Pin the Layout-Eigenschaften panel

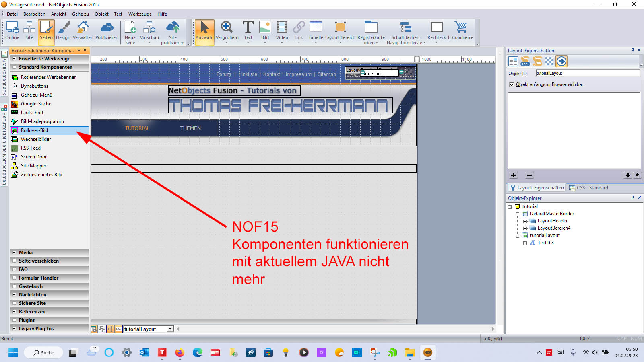click(633, 50)
